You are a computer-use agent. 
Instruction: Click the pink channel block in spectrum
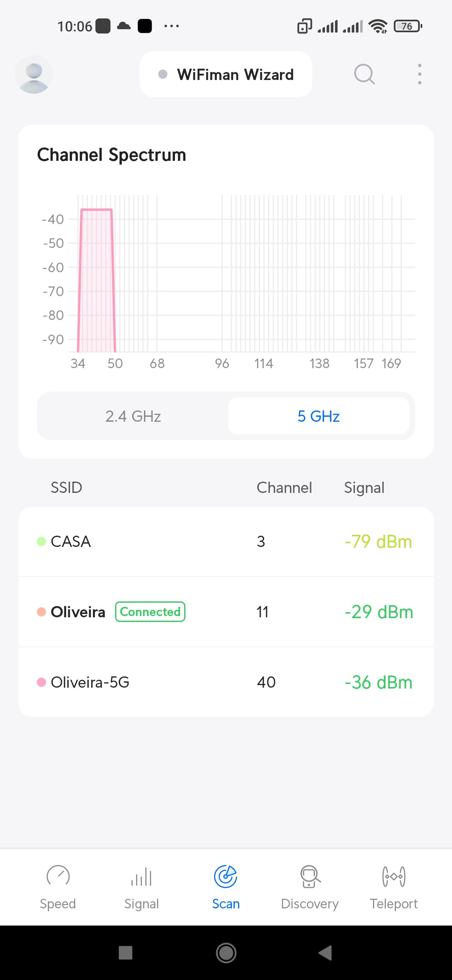pyautogui.click(x=97, y=281)
